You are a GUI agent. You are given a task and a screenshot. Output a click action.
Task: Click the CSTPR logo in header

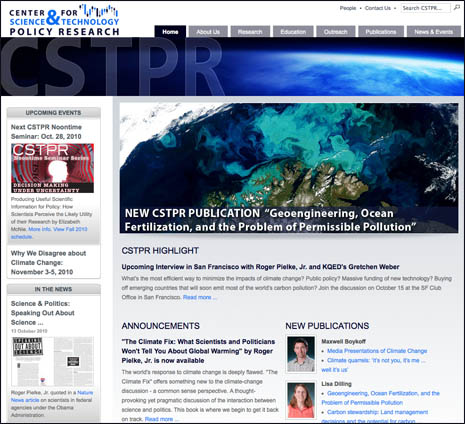pyautogui.click(x=64, y=20)
